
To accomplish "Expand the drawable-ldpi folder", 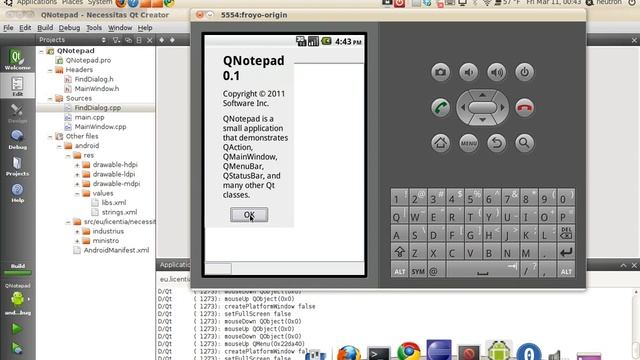I will pyautogui.click(x=77, y=174).
